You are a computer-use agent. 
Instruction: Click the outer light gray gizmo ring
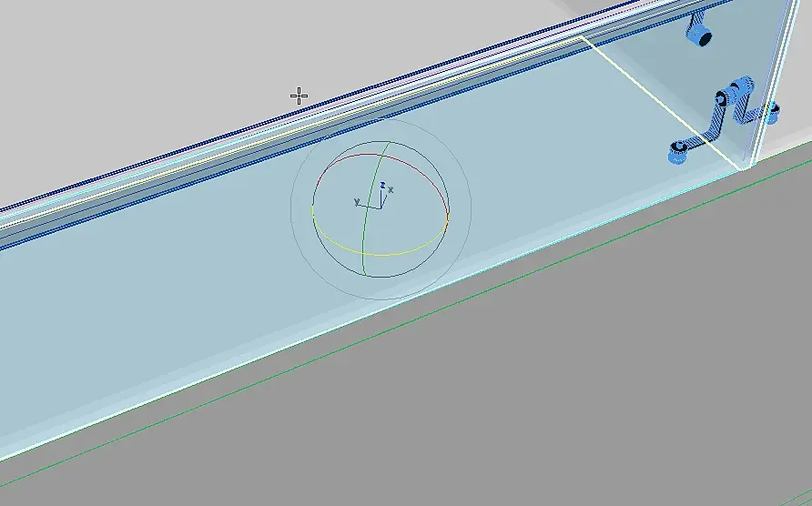[290, 209]
